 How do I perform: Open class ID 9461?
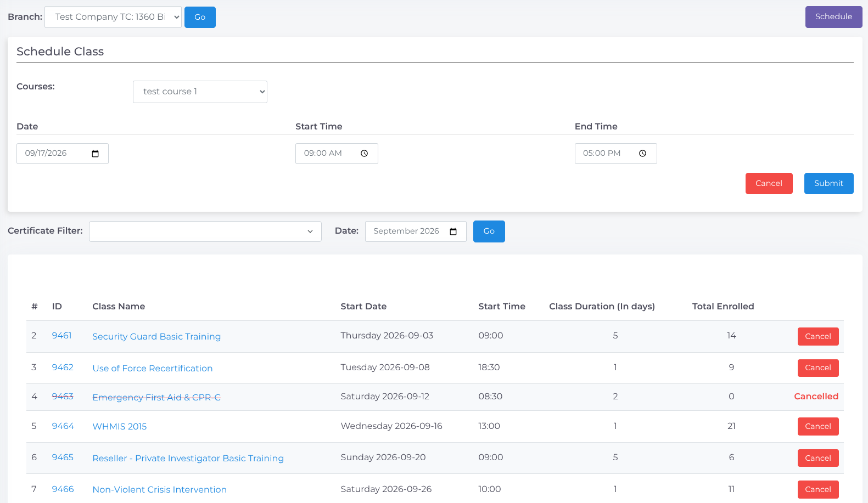click(x=61, y=336)
